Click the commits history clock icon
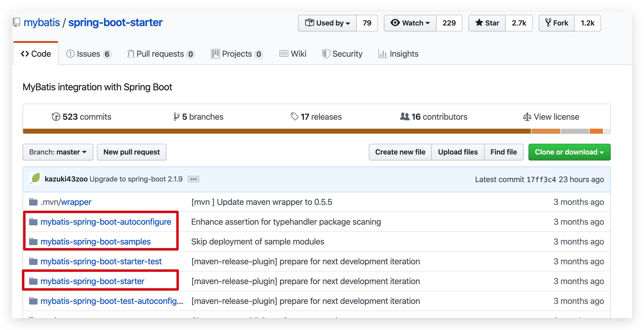This screenshot has height=330, width=644. point(56,117)
